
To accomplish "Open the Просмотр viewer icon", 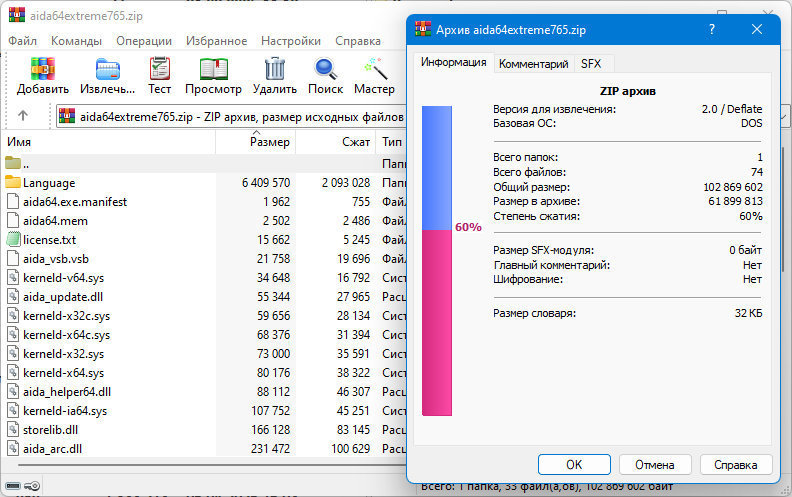I will tap(214, 69).
